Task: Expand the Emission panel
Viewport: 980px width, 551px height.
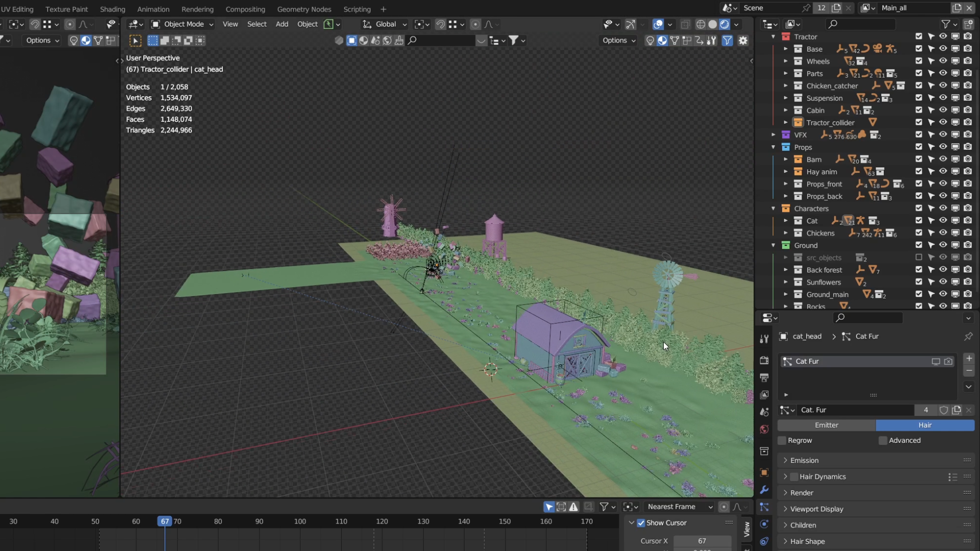Action: [x=876, y=460]
